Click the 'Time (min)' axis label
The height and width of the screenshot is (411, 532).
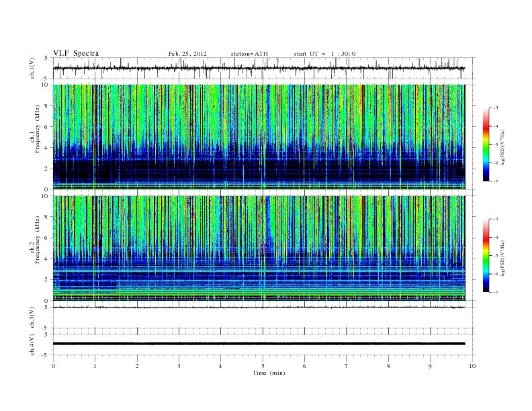(x=269, y=373)
